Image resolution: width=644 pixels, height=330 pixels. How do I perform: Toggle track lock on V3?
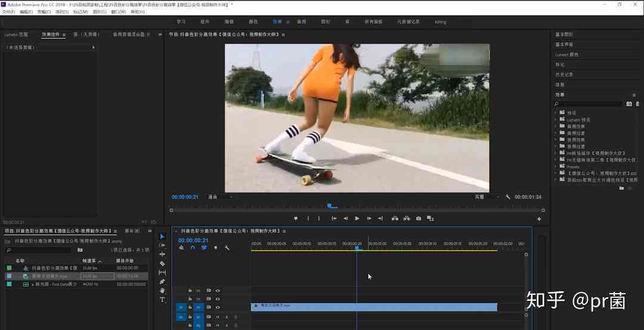(190, 291)
